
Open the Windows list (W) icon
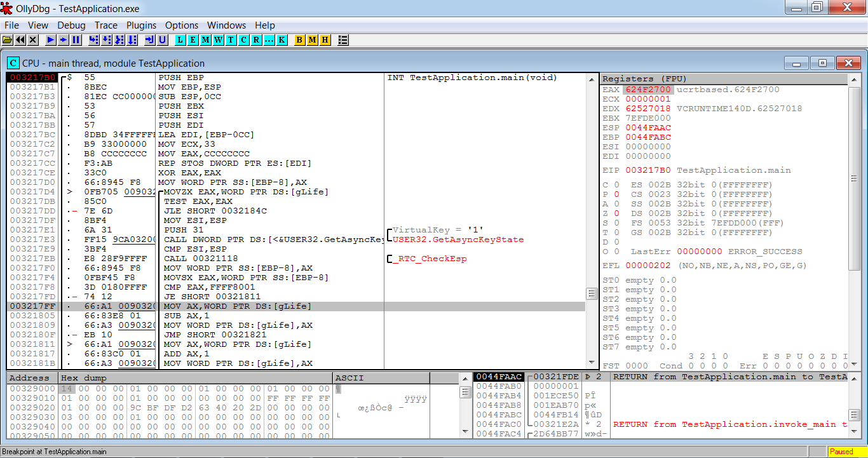point(218,40)
